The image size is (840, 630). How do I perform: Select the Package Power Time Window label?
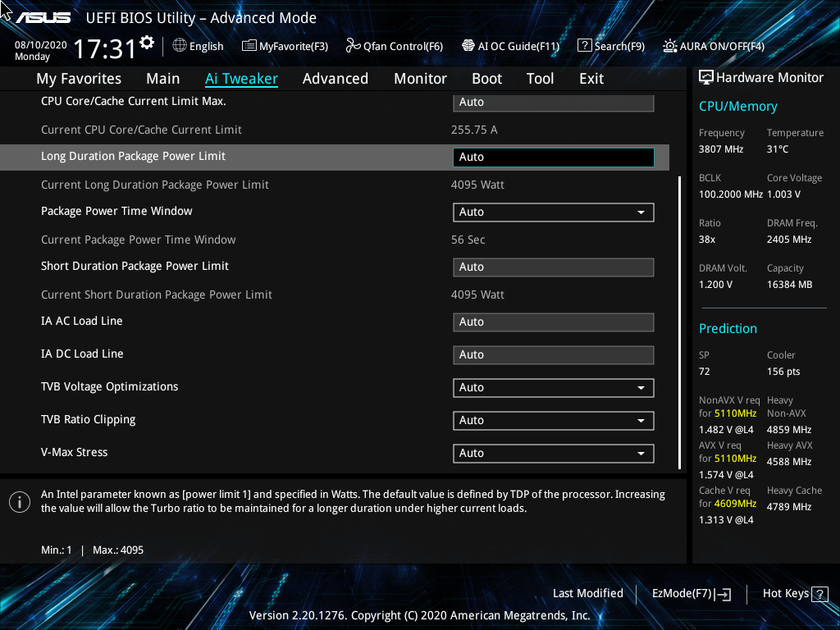click(x=116, y=211)
